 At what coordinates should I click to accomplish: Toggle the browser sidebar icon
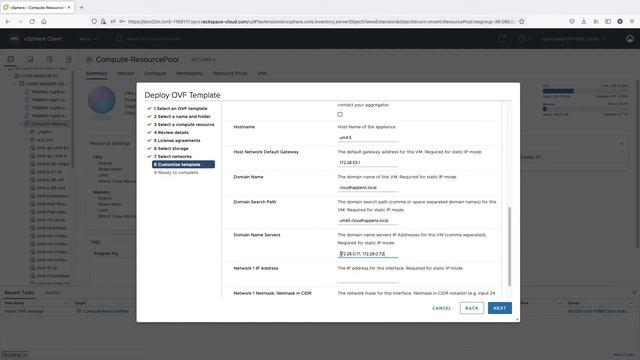point(608,21)
